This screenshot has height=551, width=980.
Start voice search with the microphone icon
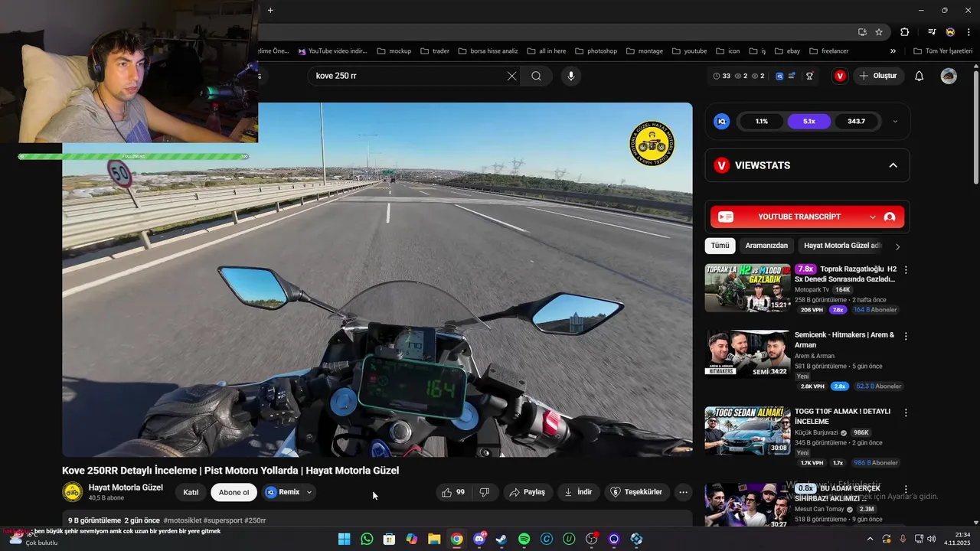[x=570, y=76]
